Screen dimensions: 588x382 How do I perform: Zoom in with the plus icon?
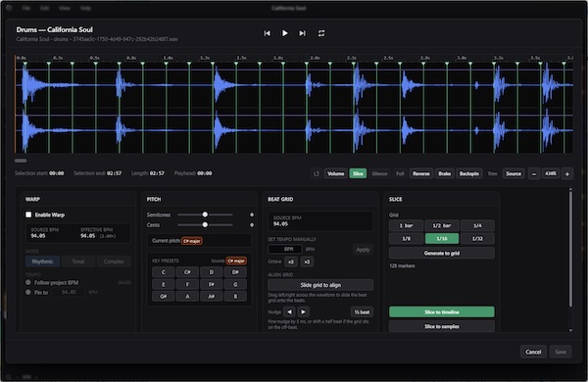click(567, 174)
